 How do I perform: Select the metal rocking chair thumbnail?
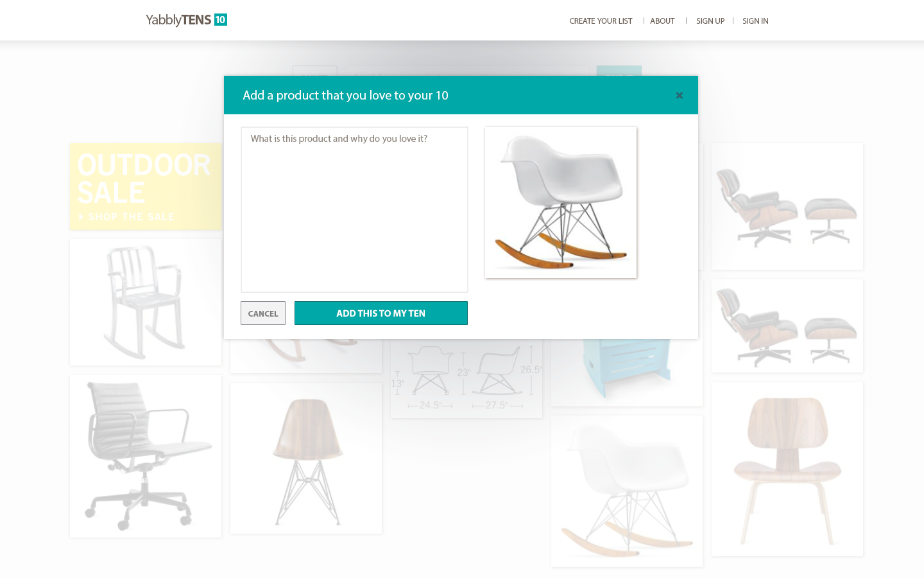click(146, 302)
